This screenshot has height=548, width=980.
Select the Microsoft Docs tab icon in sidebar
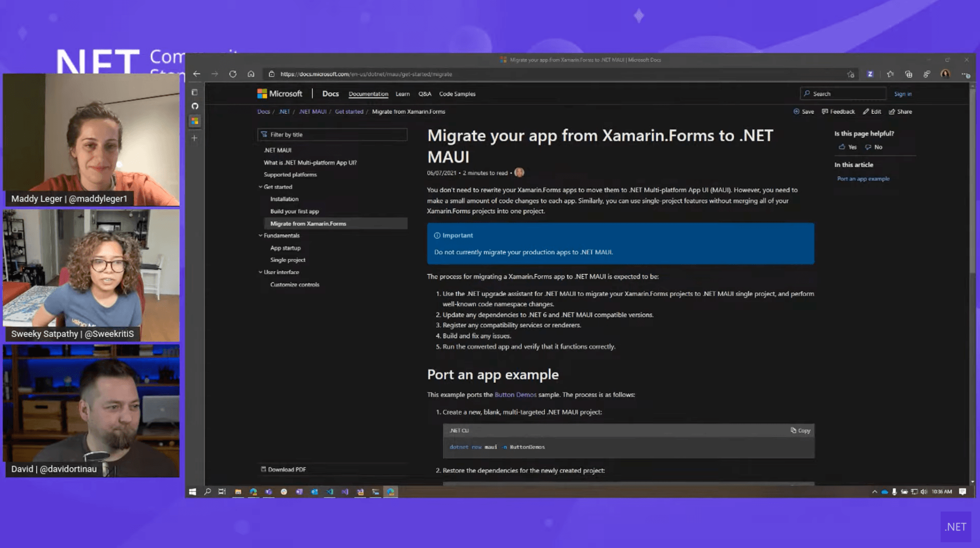[x=195, y=121]
